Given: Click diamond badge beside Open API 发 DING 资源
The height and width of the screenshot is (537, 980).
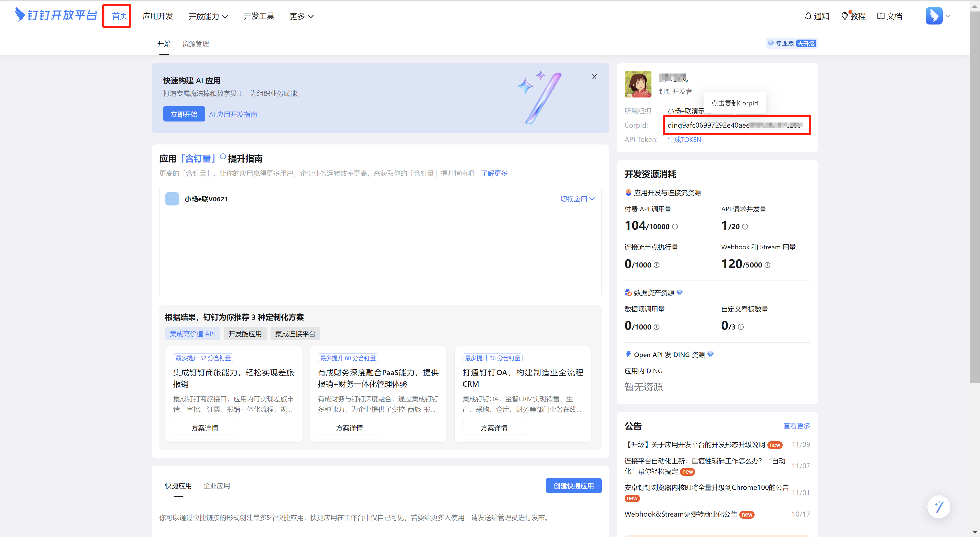Looking at the screenshot, I should point(710,355).
